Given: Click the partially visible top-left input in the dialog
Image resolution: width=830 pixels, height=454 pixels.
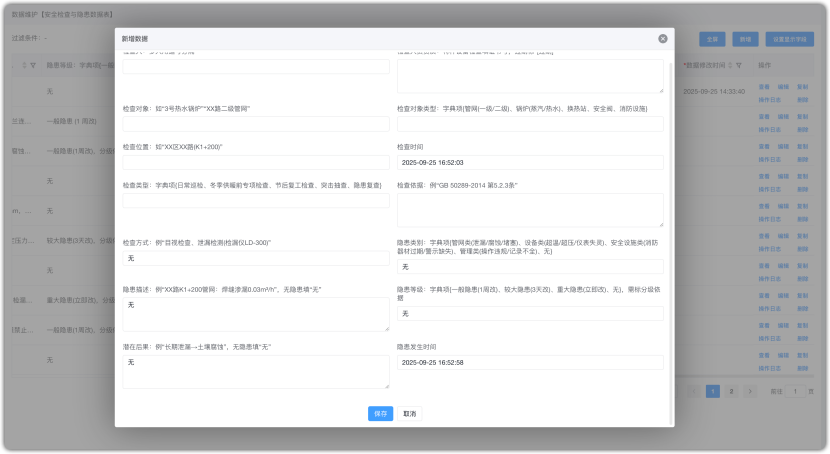Looking at the screenshot, I should click(x=256, y=66).
